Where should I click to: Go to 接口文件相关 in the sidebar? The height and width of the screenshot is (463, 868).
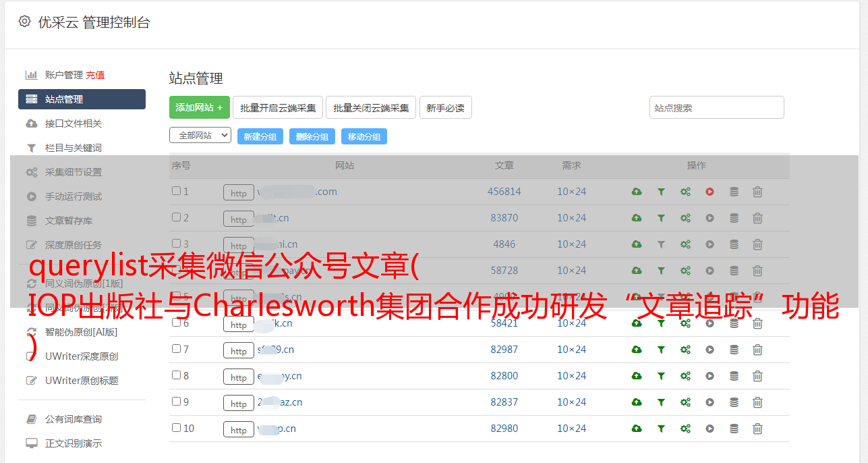pos(74,124)
